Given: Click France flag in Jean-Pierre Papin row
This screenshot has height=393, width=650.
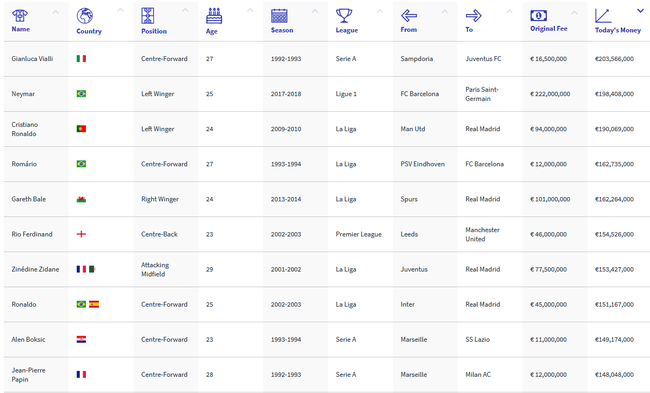Looking at the screenshot, I should pyautogui.click(x=81, y=374).
